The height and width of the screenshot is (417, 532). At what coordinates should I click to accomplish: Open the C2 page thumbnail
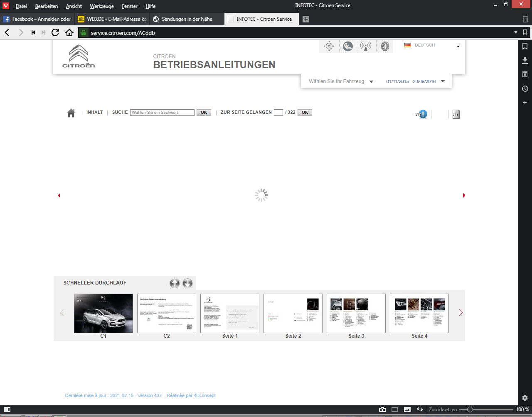pos(167,314)
